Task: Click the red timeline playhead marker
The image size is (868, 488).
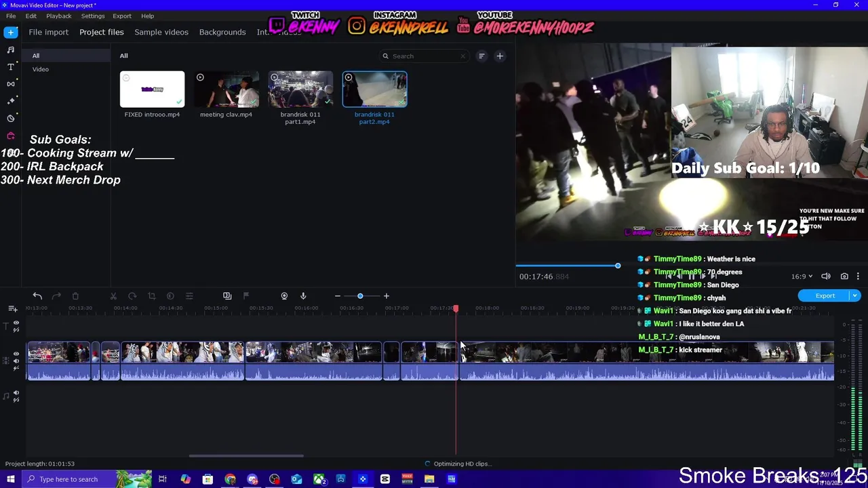Action: tap(456, 308)
